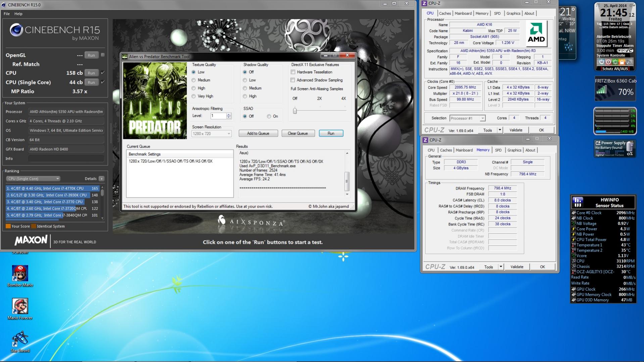Switch to Caches tab in lower CPU-Z
This screenshot has height=362, width=644.
coord(446,150)
